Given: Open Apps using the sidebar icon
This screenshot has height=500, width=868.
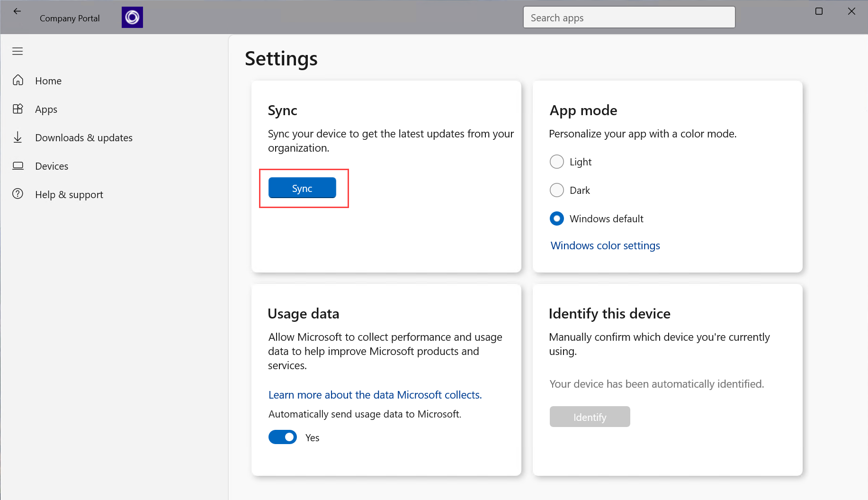Looking at the screenshot, I should [x=18, y=109].
